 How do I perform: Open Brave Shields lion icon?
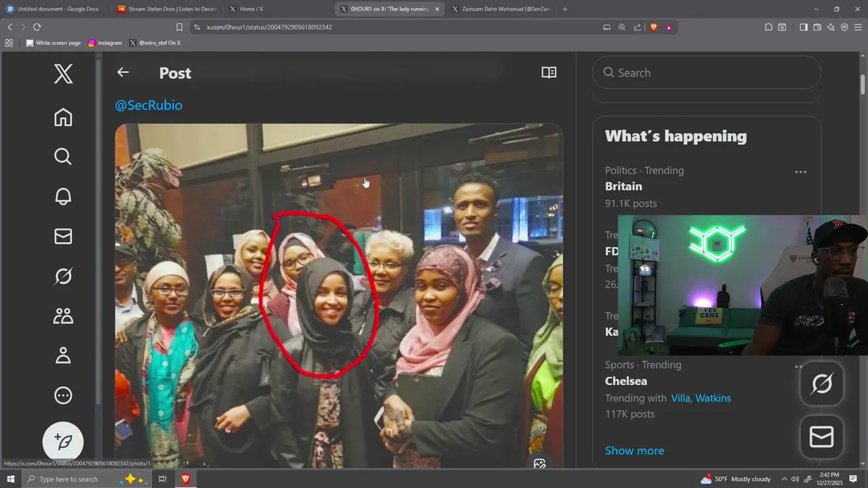(x=654, y=27)
